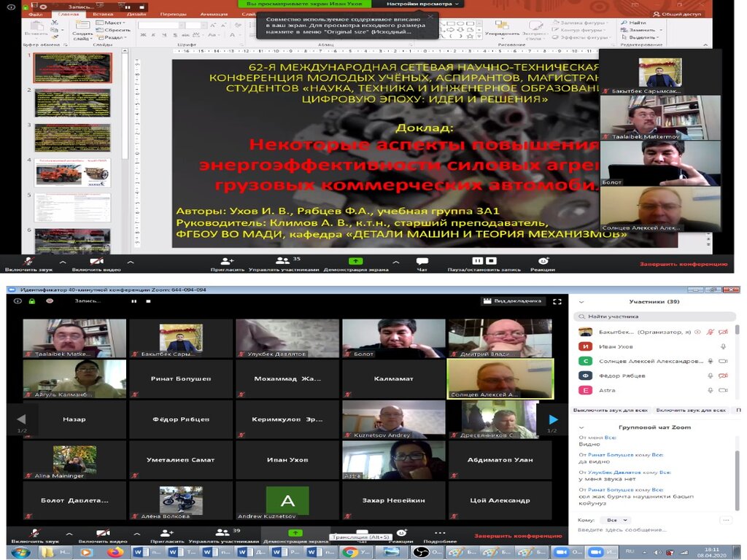Collapse the Групповой чат Zoom panel
Image resolution: width=747 pixels, height=560 pixels.
[581, 427]
